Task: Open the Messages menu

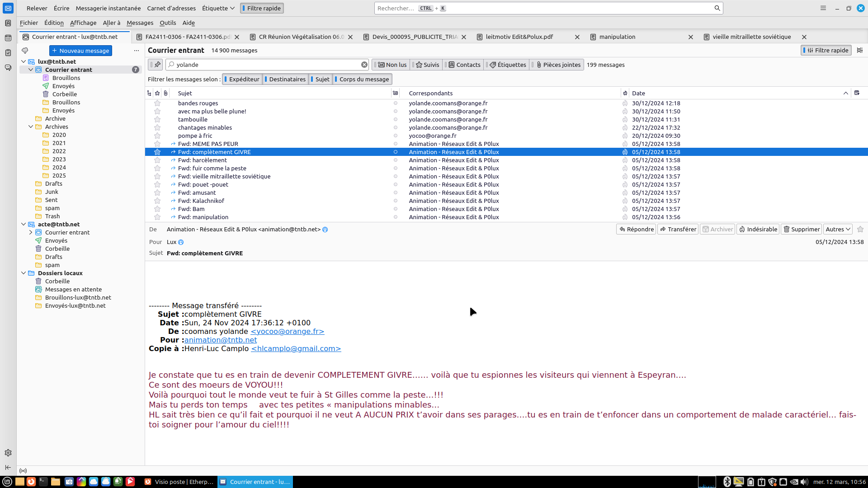Action: [x=140, y=23]
